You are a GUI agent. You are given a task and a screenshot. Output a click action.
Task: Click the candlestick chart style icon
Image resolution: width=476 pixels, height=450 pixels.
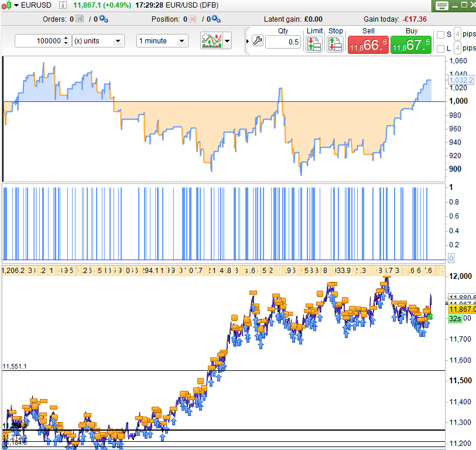(x=6, y=5)
